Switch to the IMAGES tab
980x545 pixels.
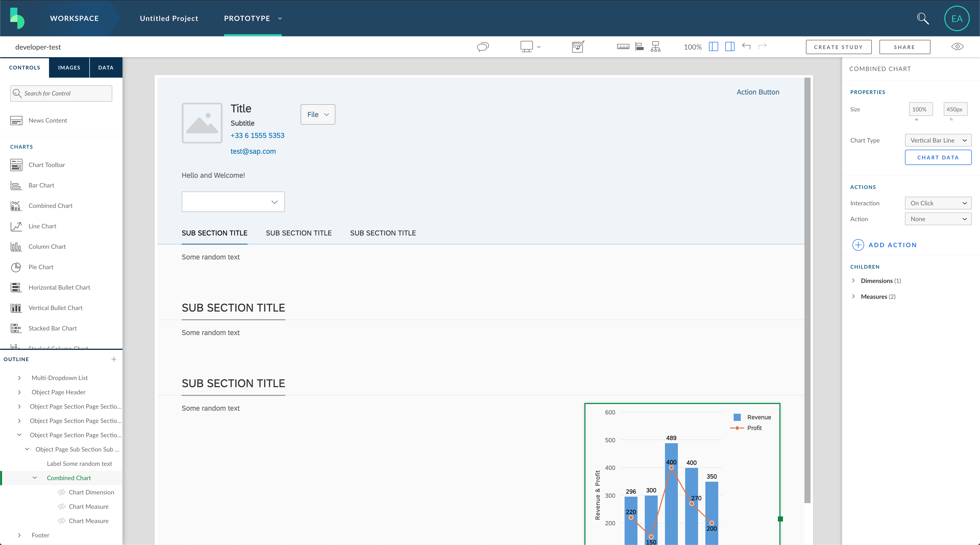tap(69, 67)
